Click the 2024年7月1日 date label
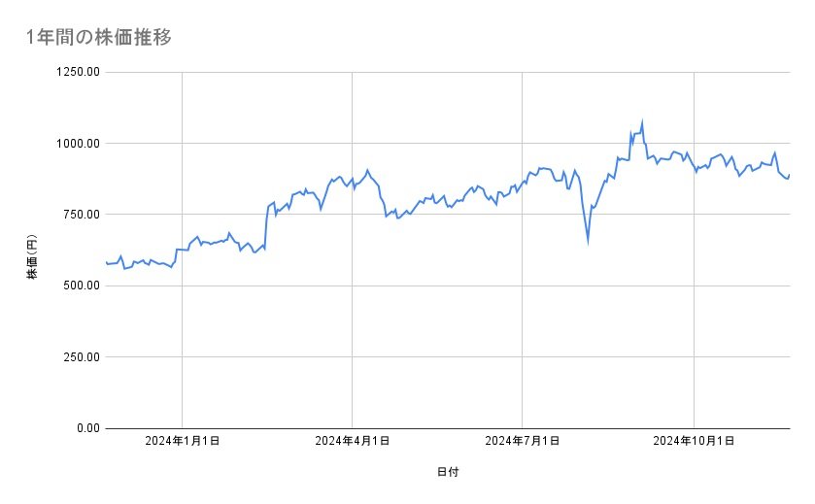Screen dimensions: 815x504 (523, 442)
